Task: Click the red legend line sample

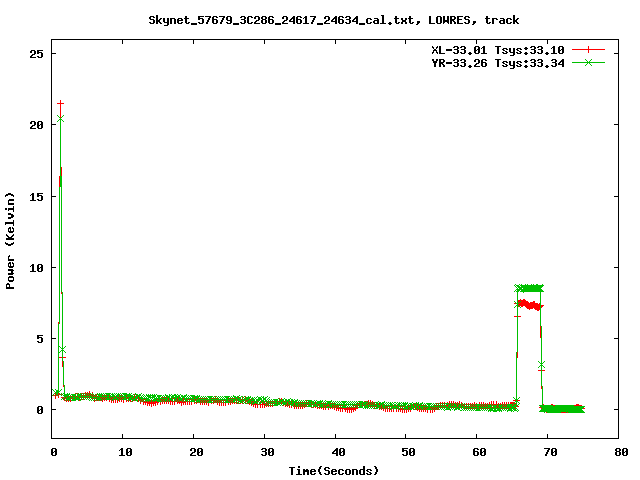Action: tap(588, 50)
